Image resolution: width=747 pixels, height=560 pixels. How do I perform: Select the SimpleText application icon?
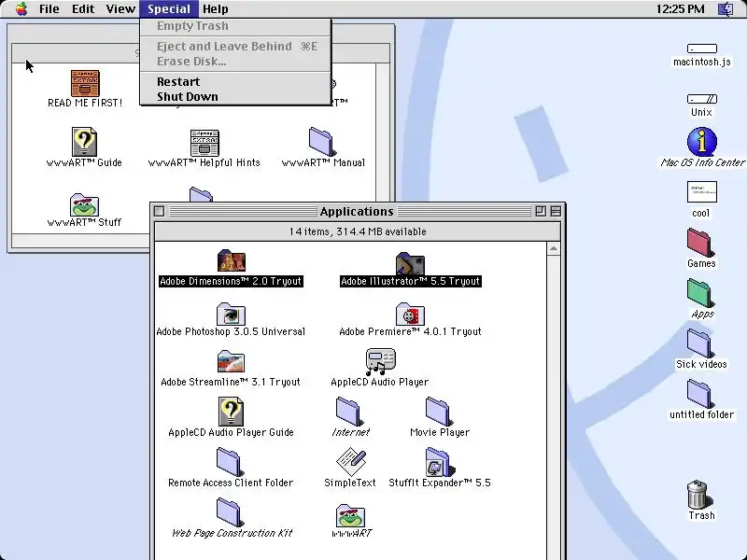[x=351, y=461]
